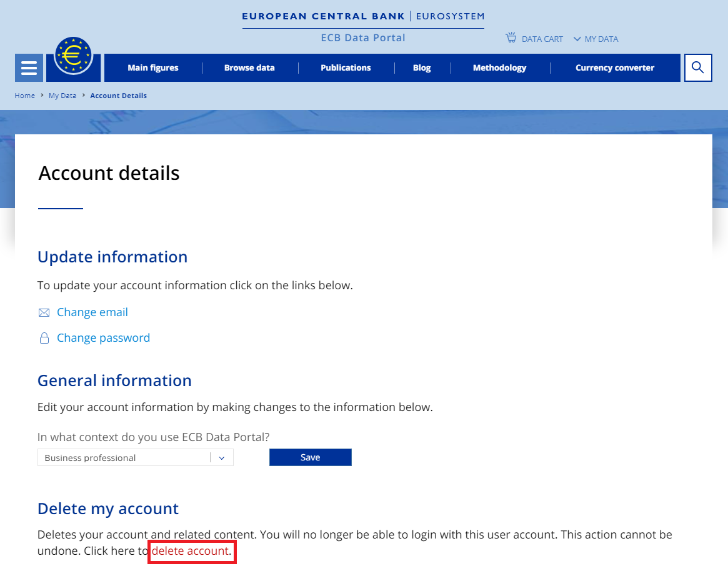Image resolution: width=728 pixels, height=576 pixels.
Task: Select the envelope icon beside Change email
Action: [x=44, y=312]
